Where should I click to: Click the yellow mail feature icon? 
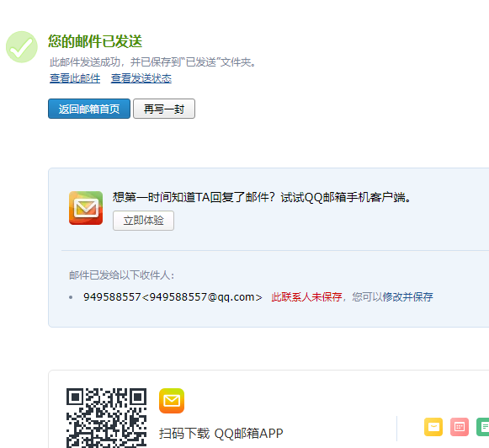433,427
